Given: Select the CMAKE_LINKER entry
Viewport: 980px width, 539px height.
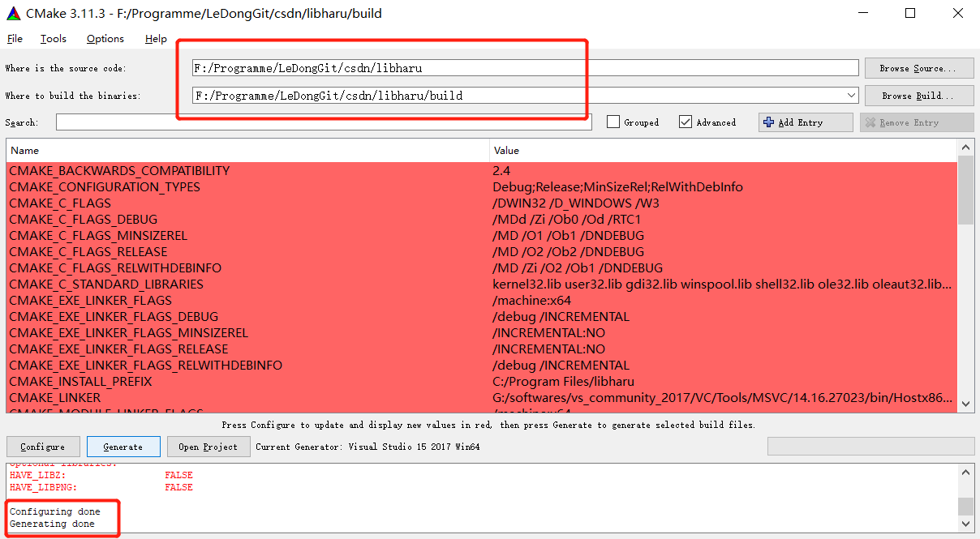Looking at the screenshot, I should 55,398.
